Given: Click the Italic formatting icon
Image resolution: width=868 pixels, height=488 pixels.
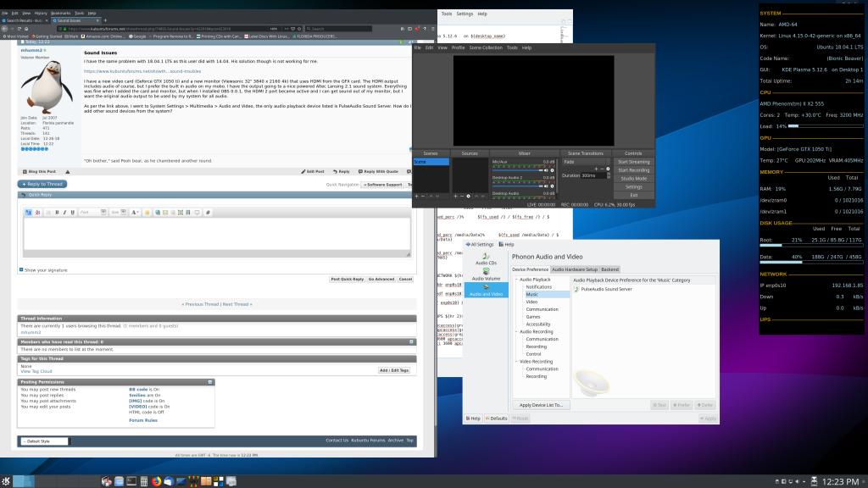Looking at the screenshot, I should pyautogui.click(x=64, y=212).
